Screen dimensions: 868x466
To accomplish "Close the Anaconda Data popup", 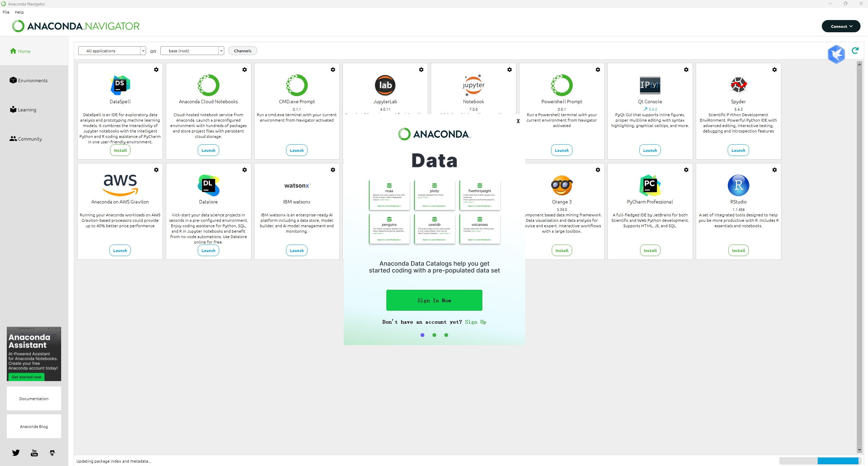I will tap(518, 121).
